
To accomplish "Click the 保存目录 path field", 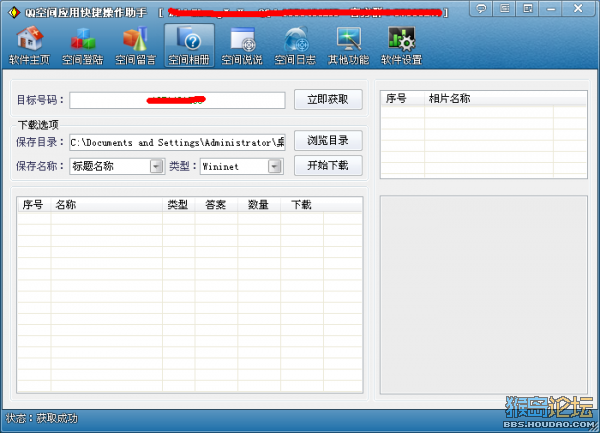I will click(177, 142).
